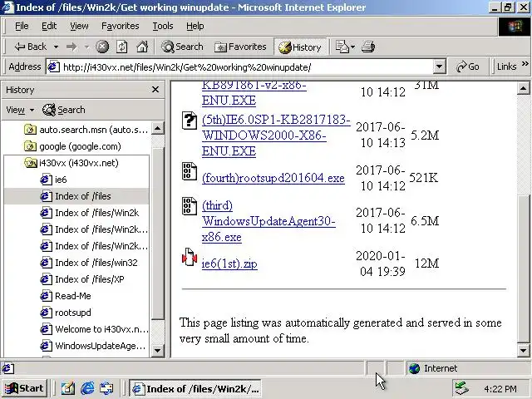
Task: Click the History list scroll down arrow
Action: click(x=157, y=350)
